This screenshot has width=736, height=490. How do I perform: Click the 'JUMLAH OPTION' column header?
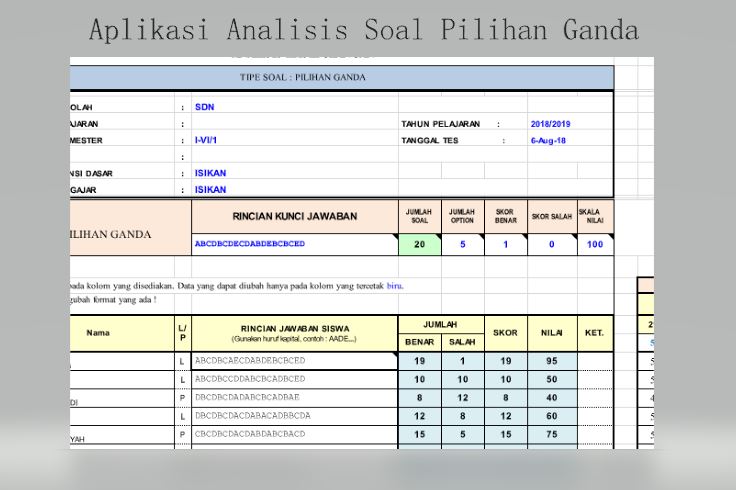click(462, 216)
